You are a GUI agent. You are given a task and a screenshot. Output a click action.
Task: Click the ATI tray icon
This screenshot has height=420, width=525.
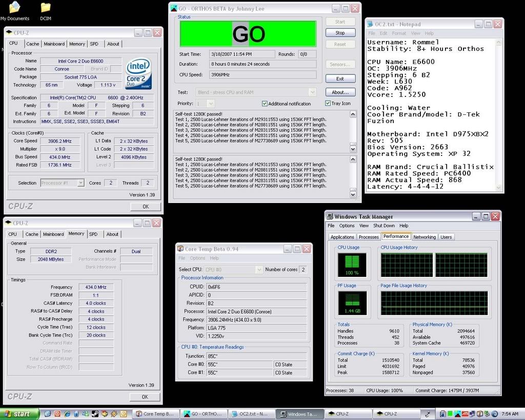[465, 414]
